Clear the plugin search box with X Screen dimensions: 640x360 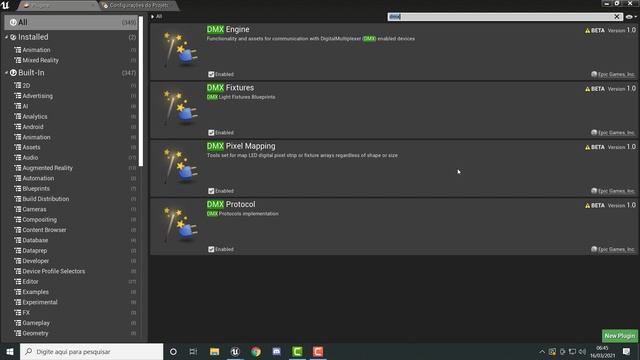point(617,17)
